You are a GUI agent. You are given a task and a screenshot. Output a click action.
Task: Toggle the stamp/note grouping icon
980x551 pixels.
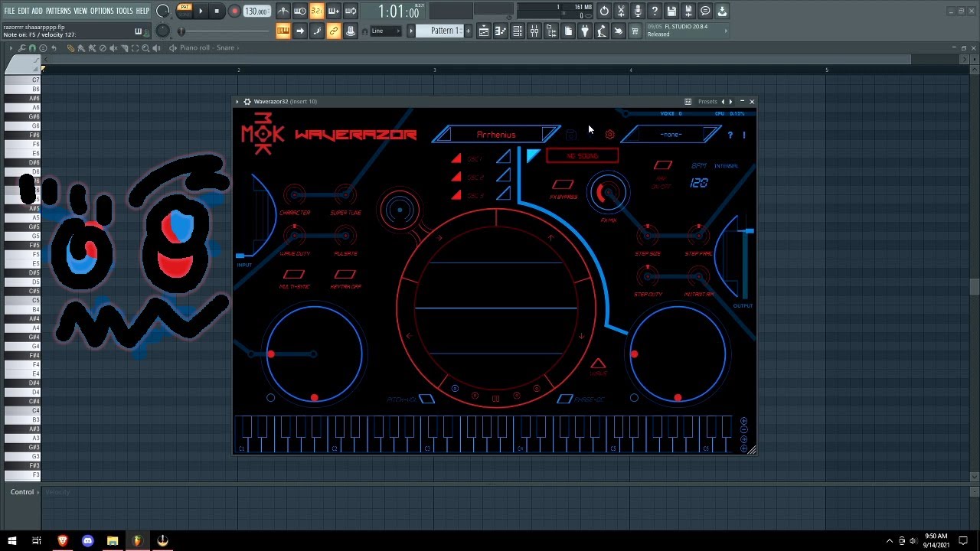coord(351,31)
